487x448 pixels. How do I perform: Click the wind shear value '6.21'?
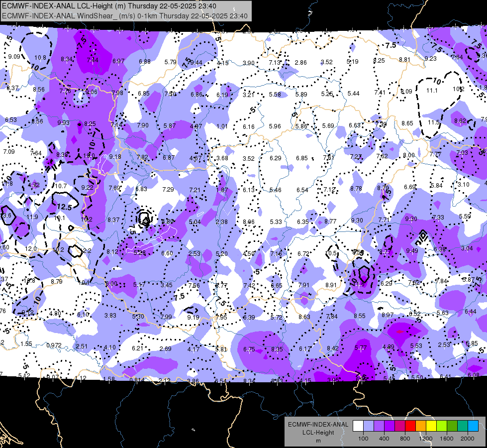pos(138,348)
